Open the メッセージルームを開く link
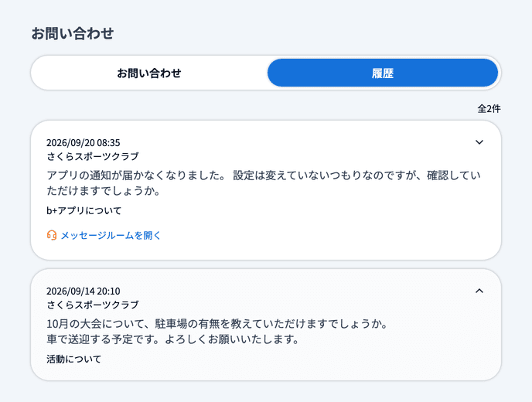Viewport: 532px width, 402px height. pos(111,235)
